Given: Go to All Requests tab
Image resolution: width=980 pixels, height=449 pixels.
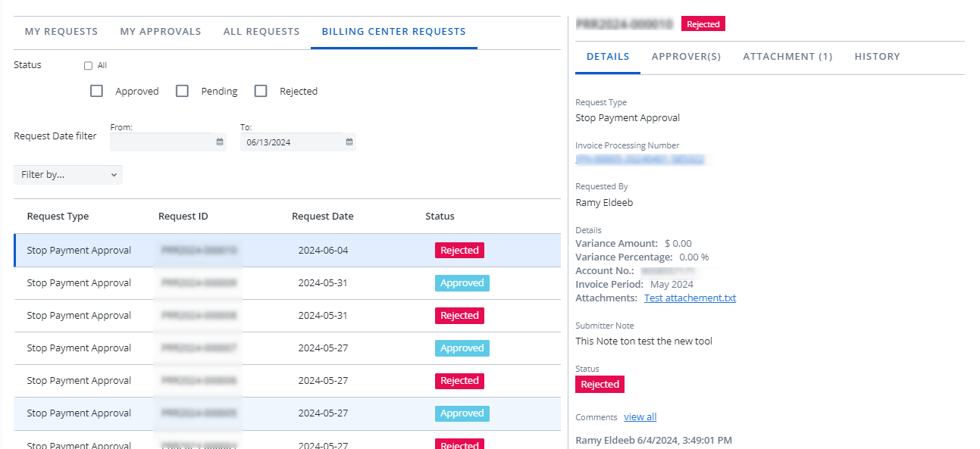Looking at the screenshot, I should pyautogui.click(x=261, y=32).
